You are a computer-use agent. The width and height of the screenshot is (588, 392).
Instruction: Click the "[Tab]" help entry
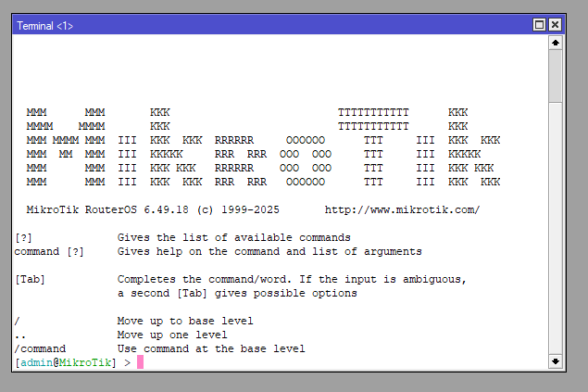[x=30, y=280]
